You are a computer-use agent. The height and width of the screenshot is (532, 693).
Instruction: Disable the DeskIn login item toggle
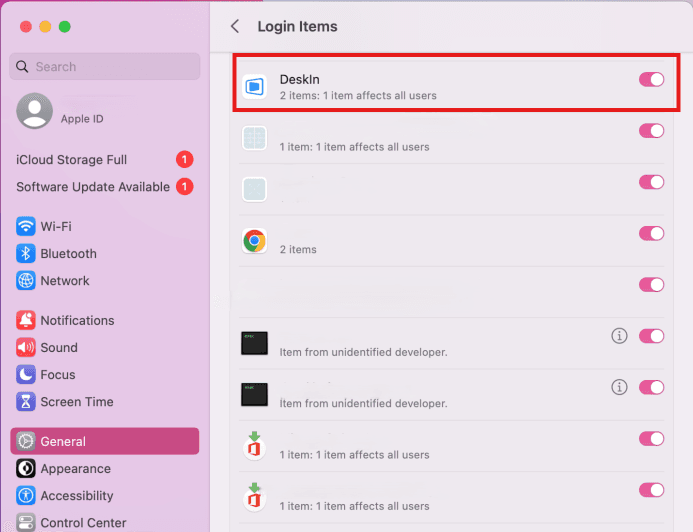tap(651, 80)
